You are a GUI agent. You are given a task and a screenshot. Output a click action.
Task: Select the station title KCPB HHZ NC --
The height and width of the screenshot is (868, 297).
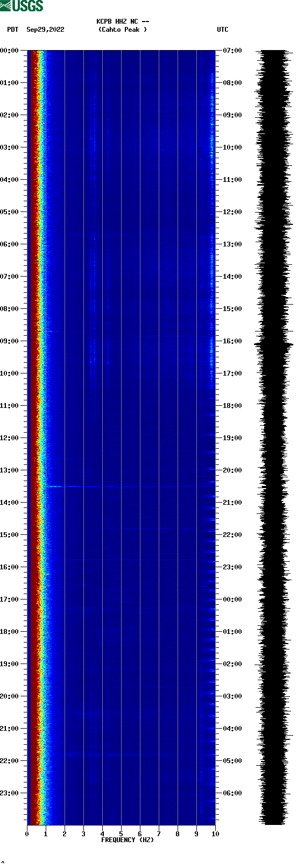(123, 22)
